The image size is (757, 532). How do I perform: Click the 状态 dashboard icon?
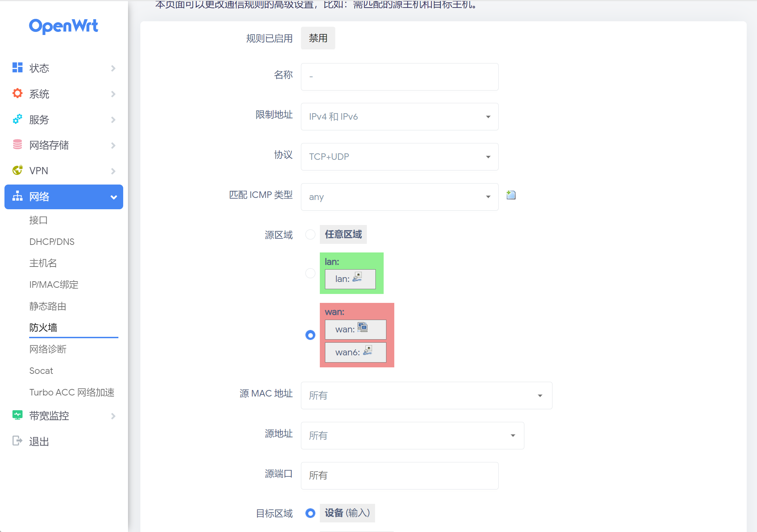pyautogui.click(x=17, y=68)
